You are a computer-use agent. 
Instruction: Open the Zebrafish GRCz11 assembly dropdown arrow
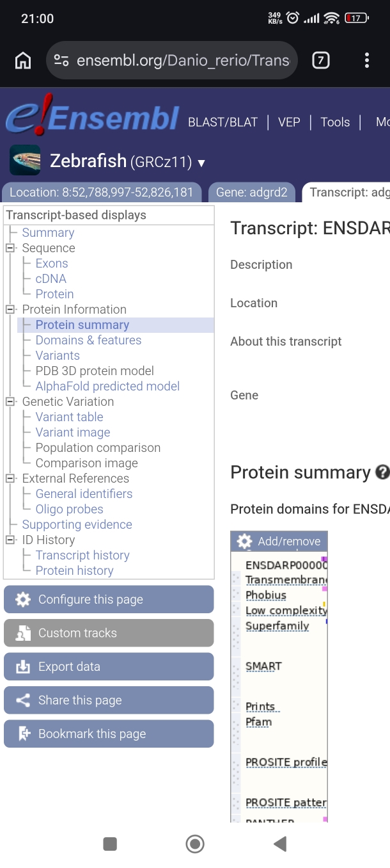click(x=201, y=163)
